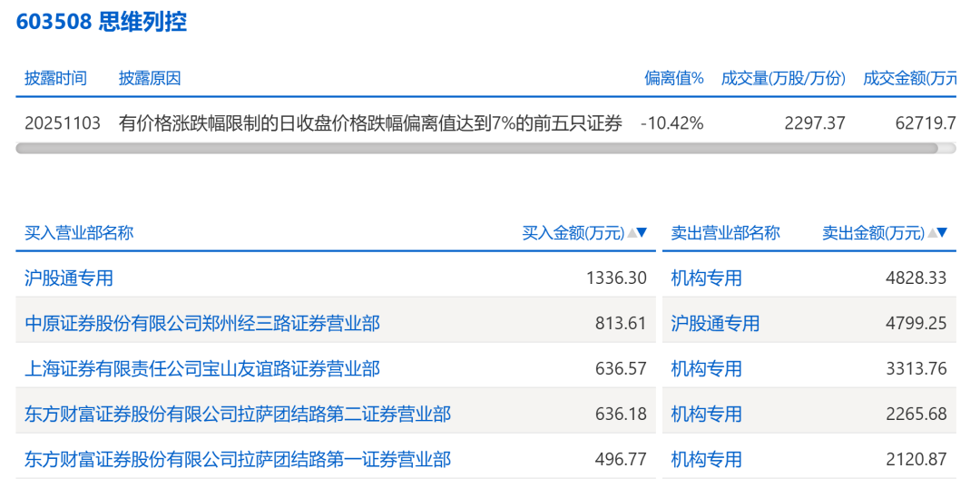Viewport: 980px width, 488px height.
Task: Open 机构专用 seller with amount 2265.68
Action: [706, 414]
